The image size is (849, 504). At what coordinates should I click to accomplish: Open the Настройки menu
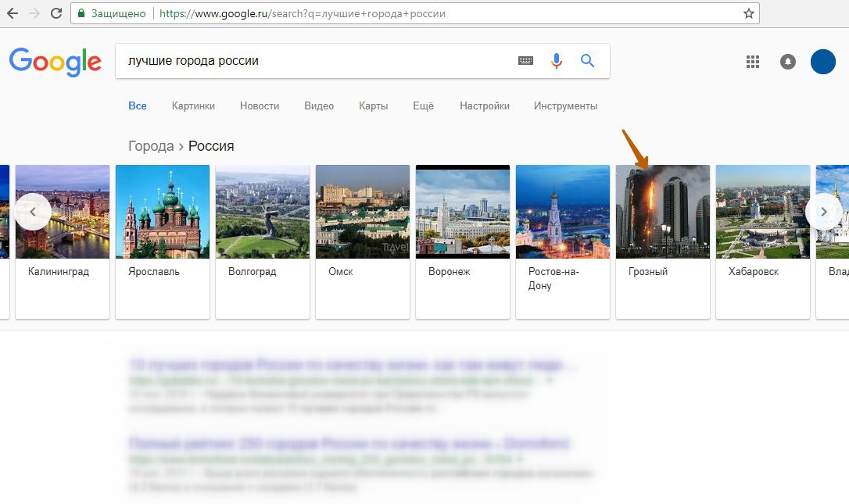pos(485,106)
